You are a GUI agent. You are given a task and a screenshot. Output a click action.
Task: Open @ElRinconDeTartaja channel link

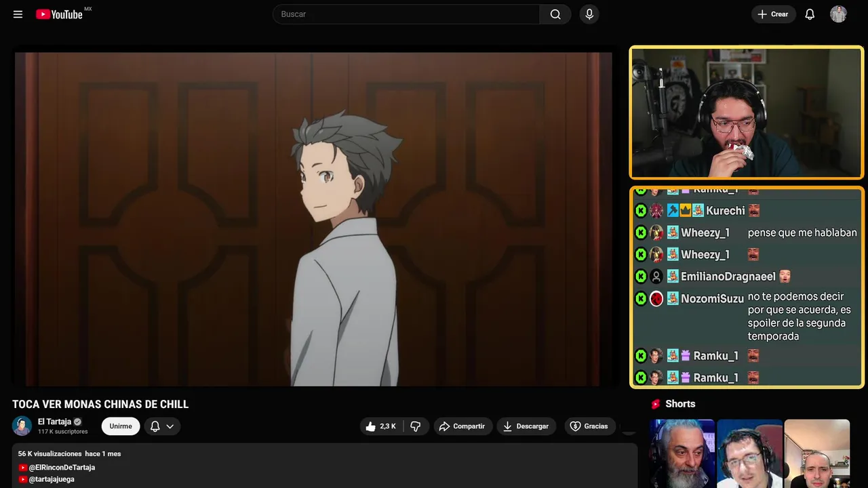[62, 468]
